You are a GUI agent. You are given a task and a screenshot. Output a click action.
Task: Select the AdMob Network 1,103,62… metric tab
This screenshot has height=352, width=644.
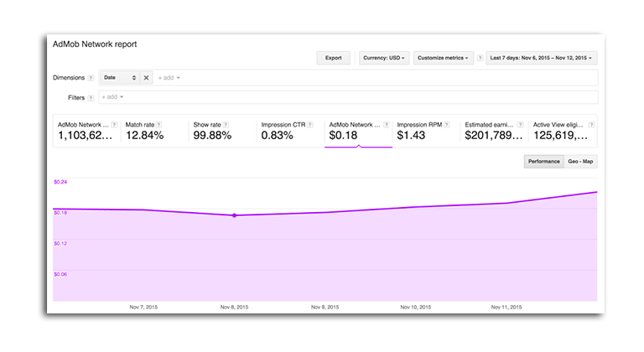tap(87, 132)
